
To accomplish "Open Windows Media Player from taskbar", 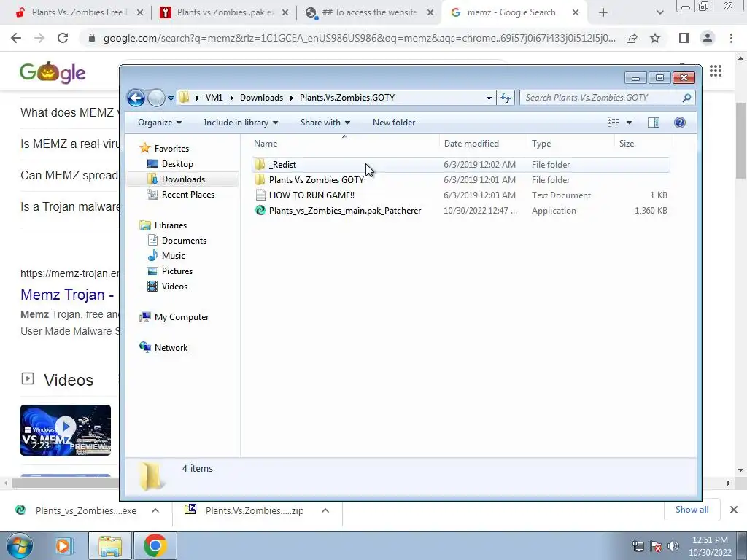I will 63,545.
